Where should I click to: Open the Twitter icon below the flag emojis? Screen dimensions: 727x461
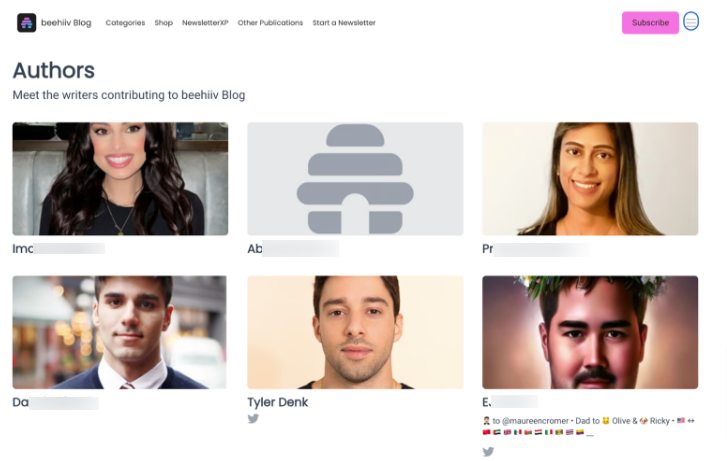488,451
